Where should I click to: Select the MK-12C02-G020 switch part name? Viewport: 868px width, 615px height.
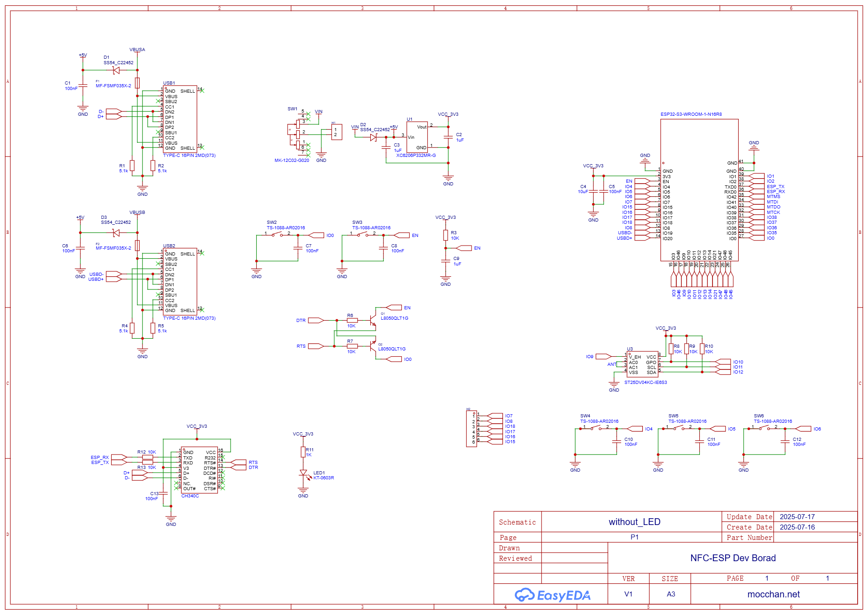point(292,161)
